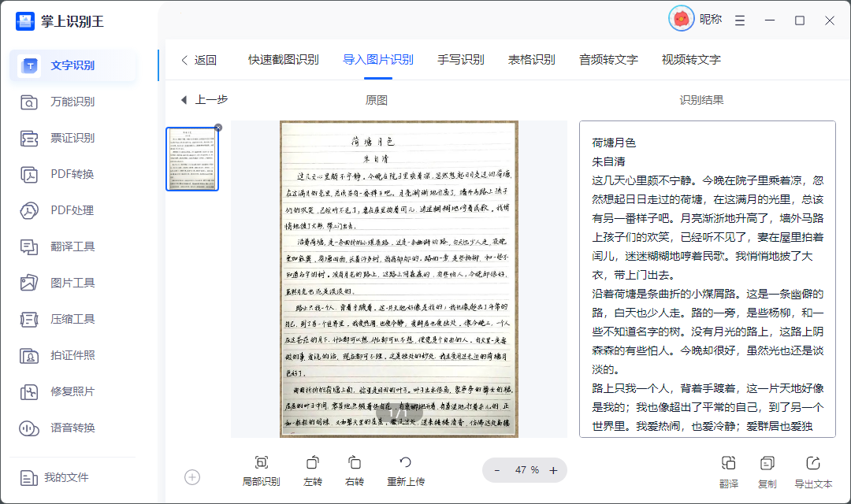Rotate the image left with 左转
851x504 pixels.
(312, 470)
